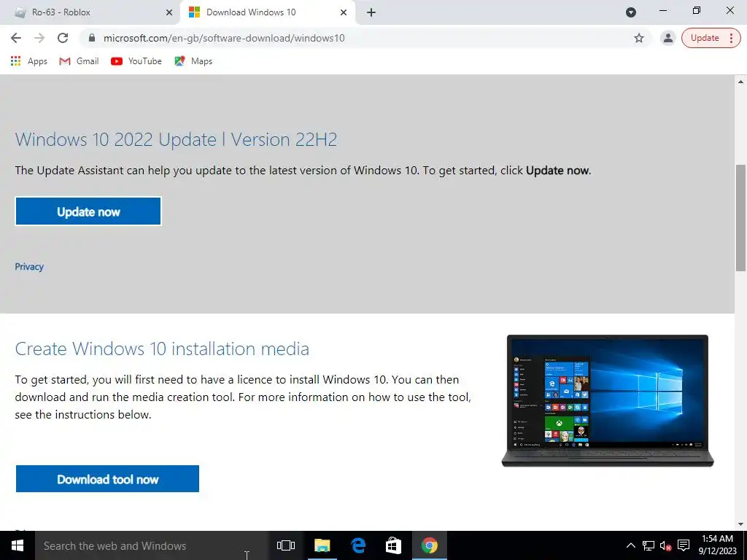Open the Chrome three-dot menu

click(x=731, y=38)
